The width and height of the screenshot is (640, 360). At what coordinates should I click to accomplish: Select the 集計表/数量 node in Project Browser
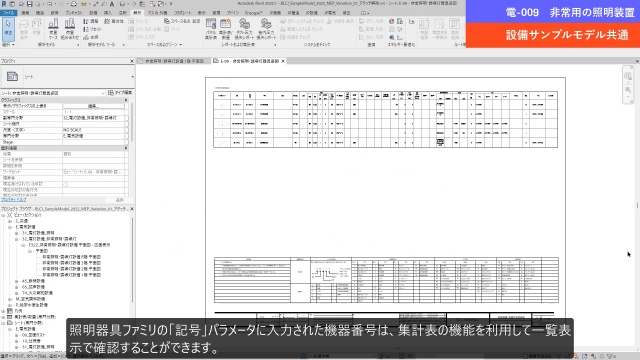[x=35, y=317]
